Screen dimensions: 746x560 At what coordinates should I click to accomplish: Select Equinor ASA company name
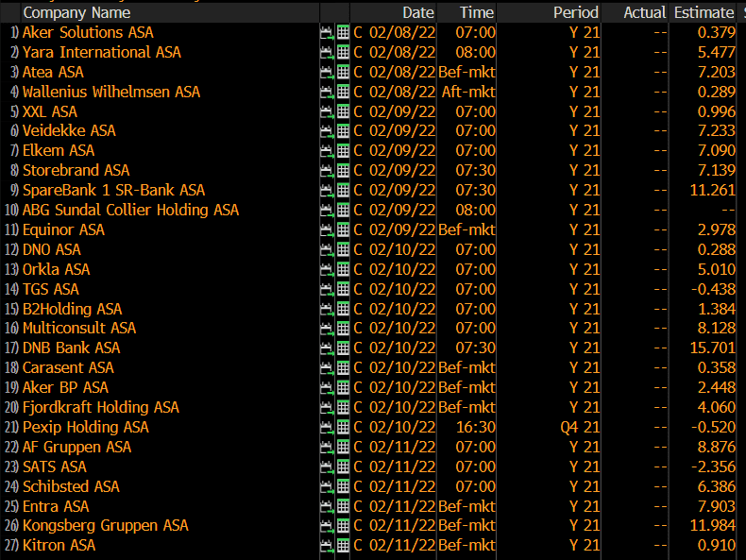64,230
